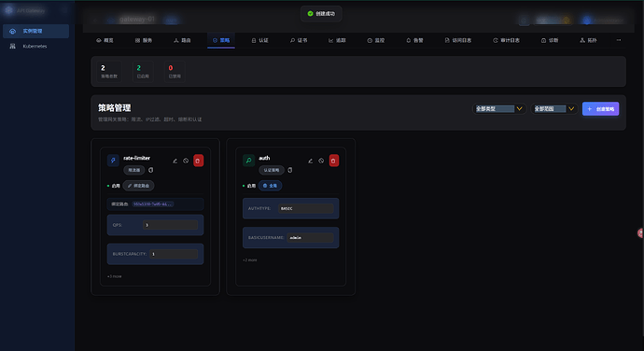This screenshot has width=644, height=351.
Task: Click the 'auth' policy name
Action: (264, 158)
